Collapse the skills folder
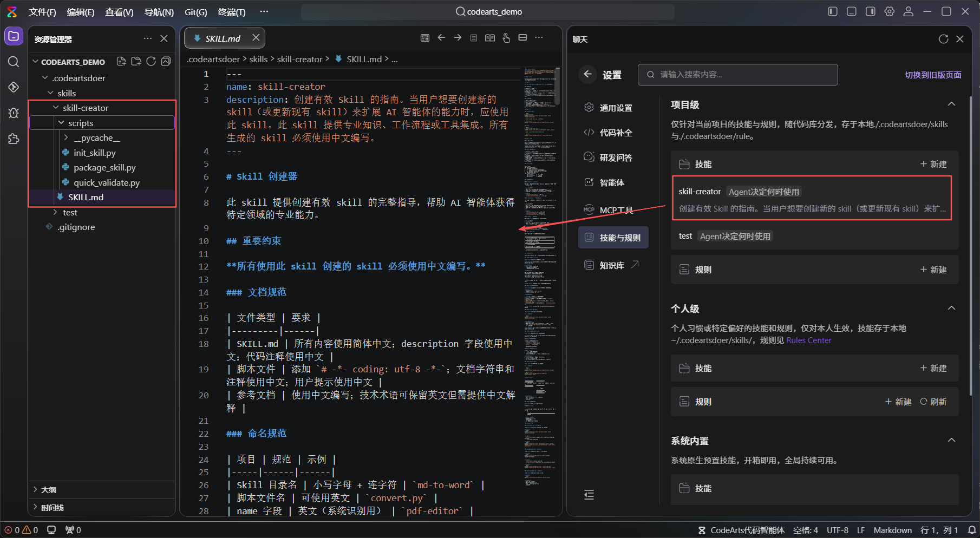Image resolution: width=980 pixels, height=538 pixels. (x=51, y=93)
